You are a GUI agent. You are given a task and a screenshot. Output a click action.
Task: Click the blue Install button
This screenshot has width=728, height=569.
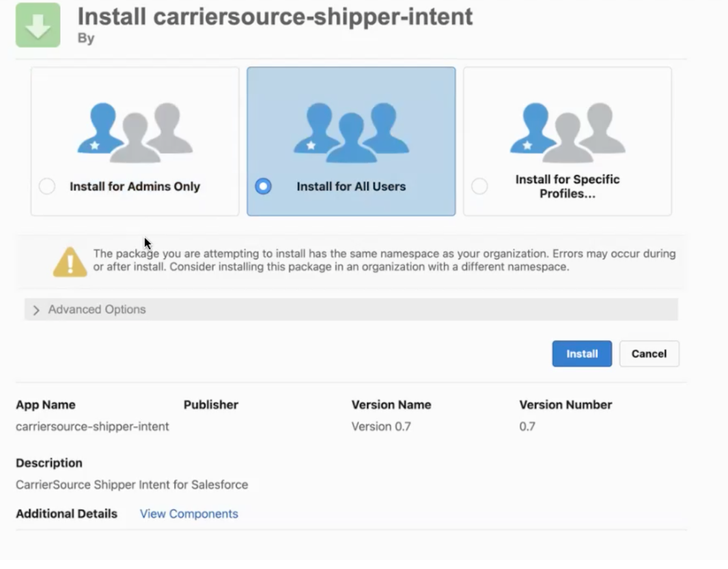point(581,354)
